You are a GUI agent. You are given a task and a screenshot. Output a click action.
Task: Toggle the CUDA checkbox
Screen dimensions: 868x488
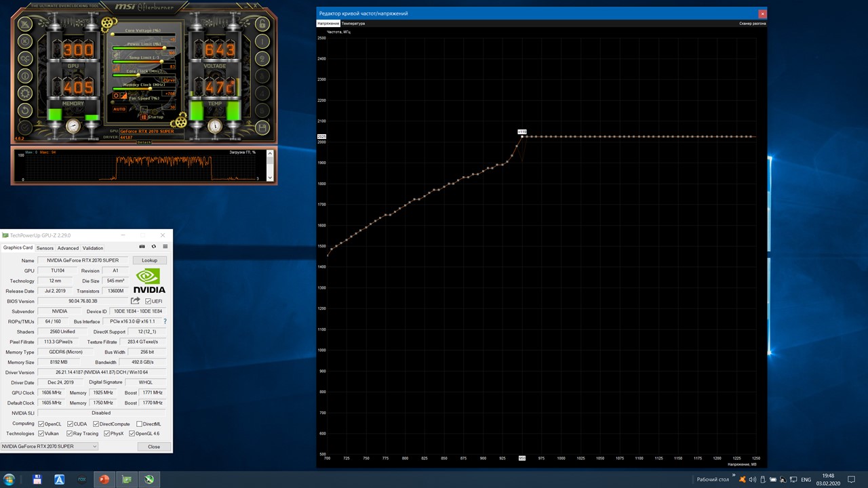[x=70, y=424]
